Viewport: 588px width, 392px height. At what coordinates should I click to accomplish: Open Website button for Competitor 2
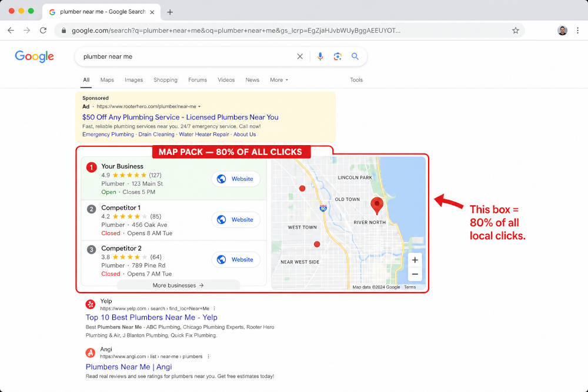[x=236, y=259]
